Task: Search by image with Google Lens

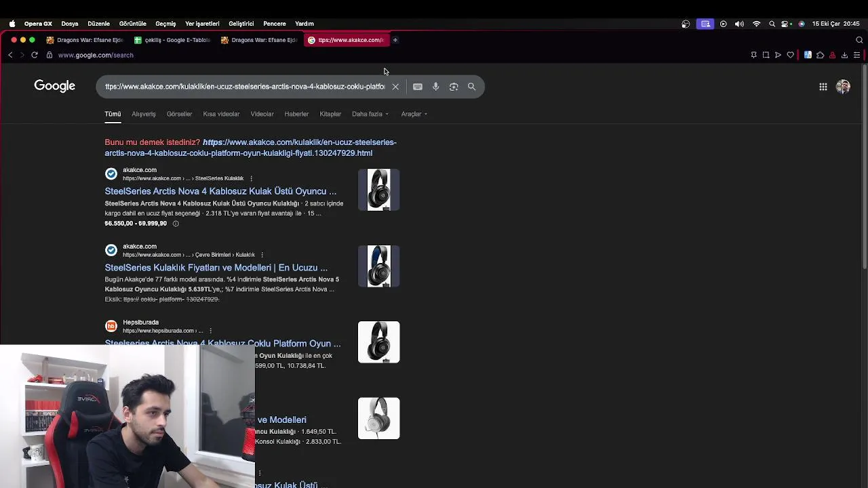Action: (x=454, y=87)
